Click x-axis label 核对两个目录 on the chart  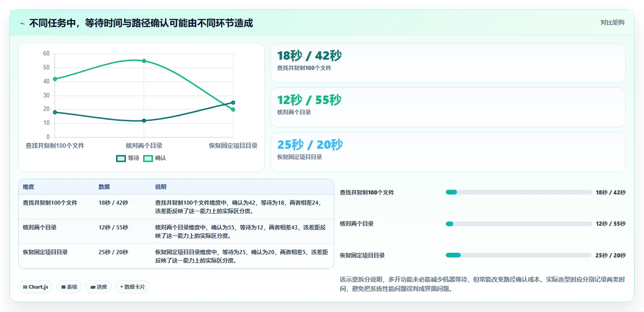[x=144, y=146]
